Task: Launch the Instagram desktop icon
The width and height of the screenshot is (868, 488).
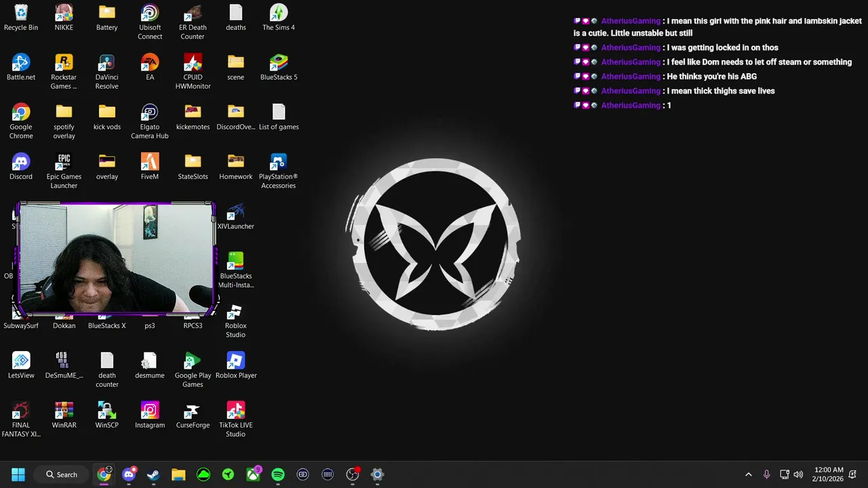Action: (x=150, y=415)
